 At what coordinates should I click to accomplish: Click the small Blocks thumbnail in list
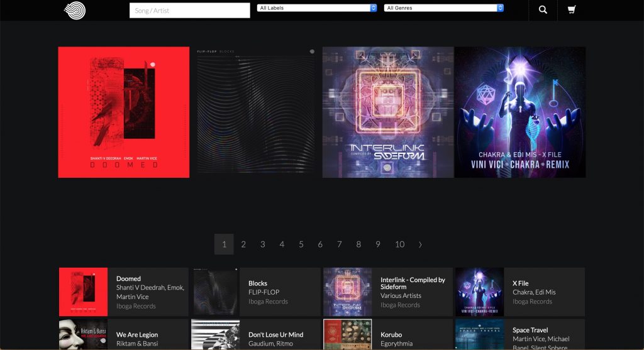(215, 292)
